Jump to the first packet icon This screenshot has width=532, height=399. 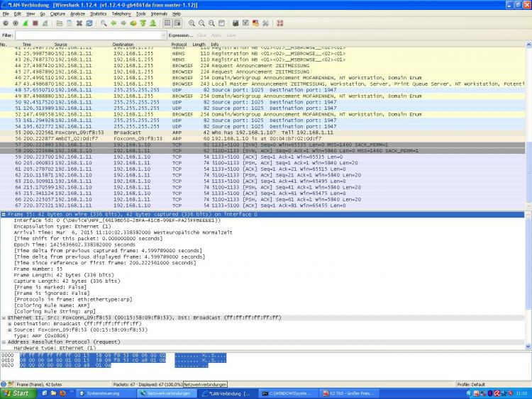(143, 23)
